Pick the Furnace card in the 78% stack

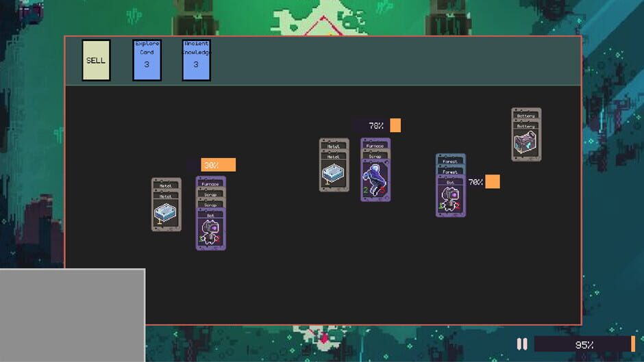(375, 144)
